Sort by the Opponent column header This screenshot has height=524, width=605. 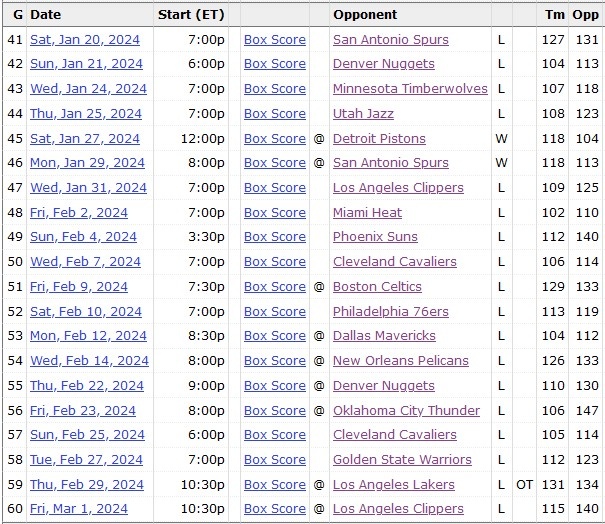click(x=365, y=15)
